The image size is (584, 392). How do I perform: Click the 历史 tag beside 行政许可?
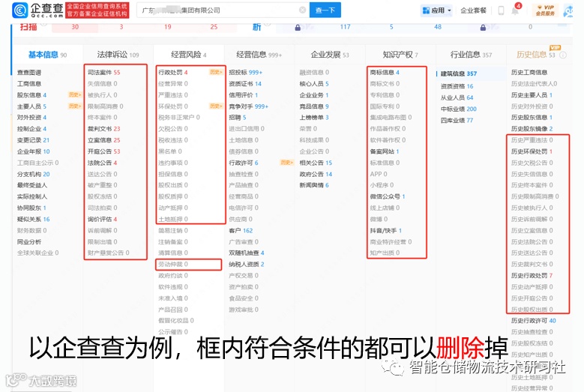point(286,163)
